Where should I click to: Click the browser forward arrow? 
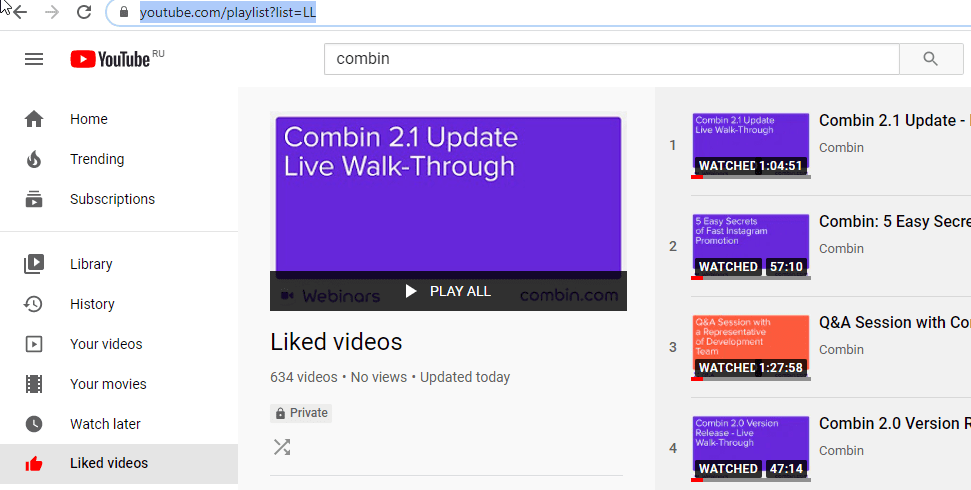coord(52,12)
